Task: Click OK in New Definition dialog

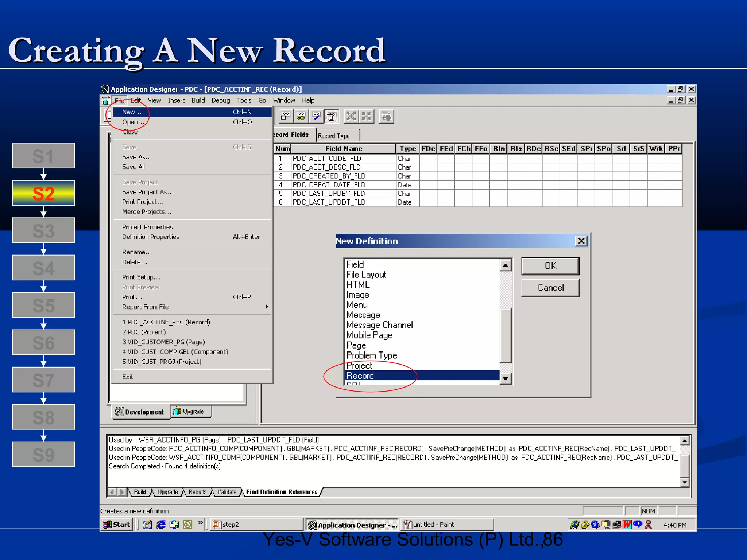Action: (550, 266)
